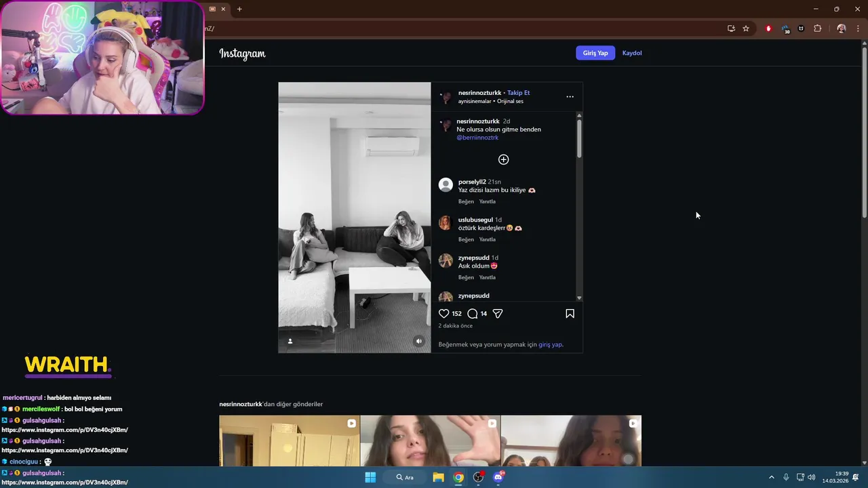Image resolution: width=868 pixels, height=488 pixels.
Task: Open third related post thumbnail
Action: click(x=571, y=441)
